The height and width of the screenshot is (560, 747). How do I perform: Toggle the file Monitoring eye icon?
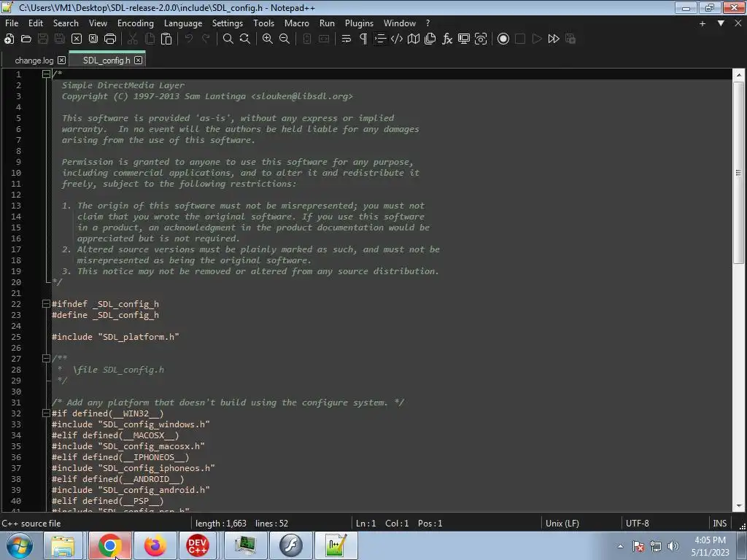(x=481, y=39)
